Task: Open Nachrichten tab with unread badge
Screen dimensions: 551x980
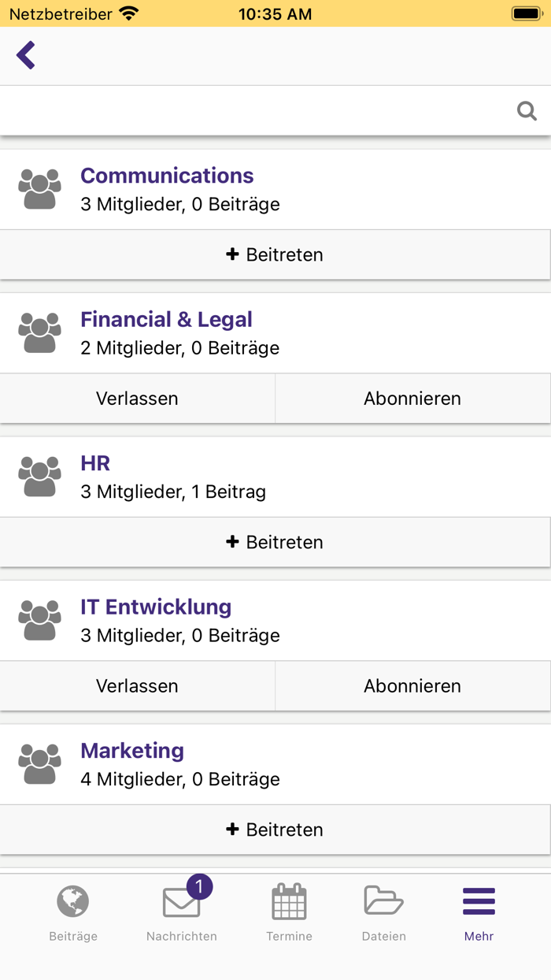Action: pyautogui.click(x=182, y=914)
